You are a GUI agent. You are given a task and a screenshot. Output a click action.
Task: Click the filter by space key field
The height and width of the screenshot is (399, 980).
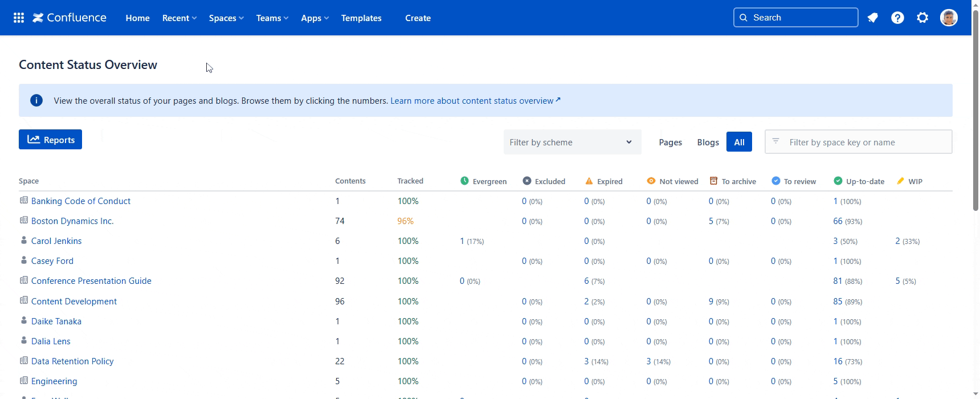(865, 142)
